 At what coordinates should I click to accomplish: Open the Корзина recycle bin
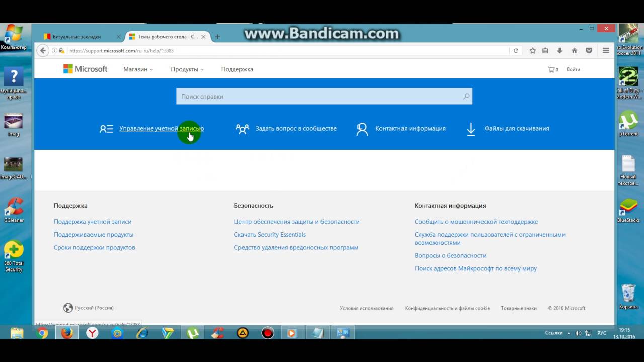(628, 296)
